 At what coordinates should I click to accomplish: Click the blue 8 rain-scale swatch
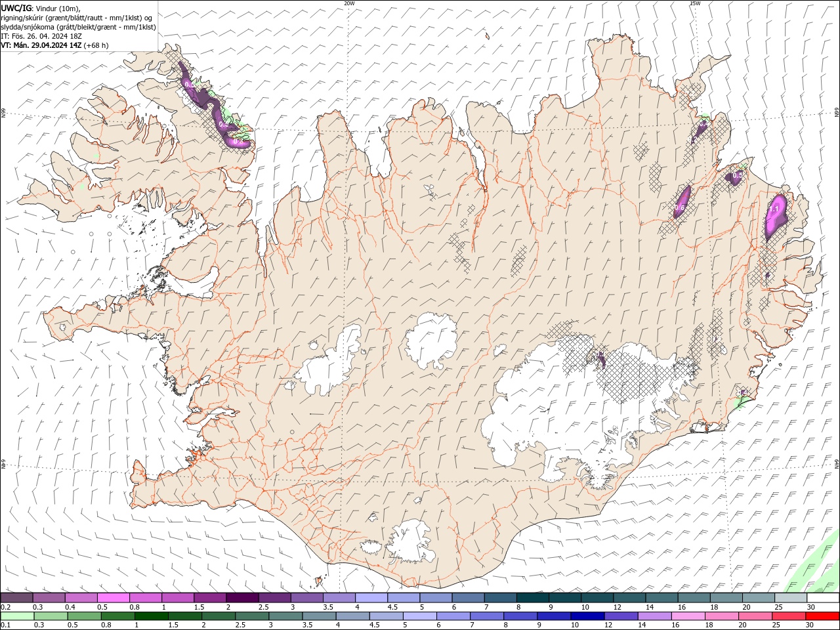520,616
